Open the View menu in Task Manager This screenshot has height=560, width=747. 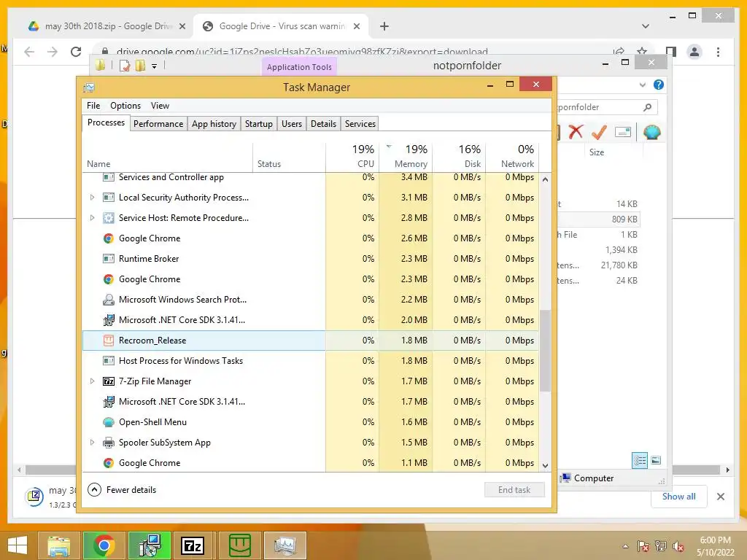pos(160,106)
